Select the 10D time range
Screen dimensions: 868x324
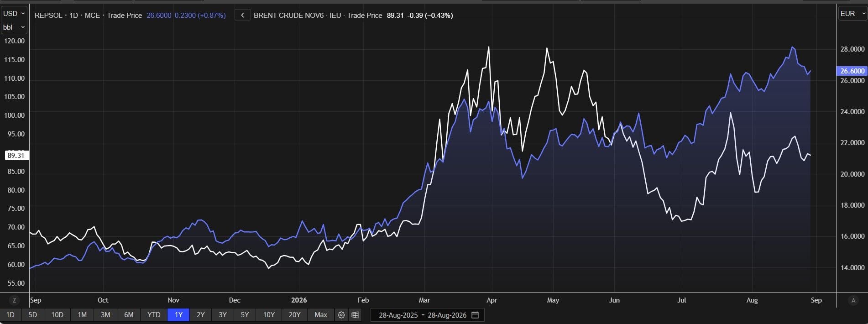tap(57, 315)
